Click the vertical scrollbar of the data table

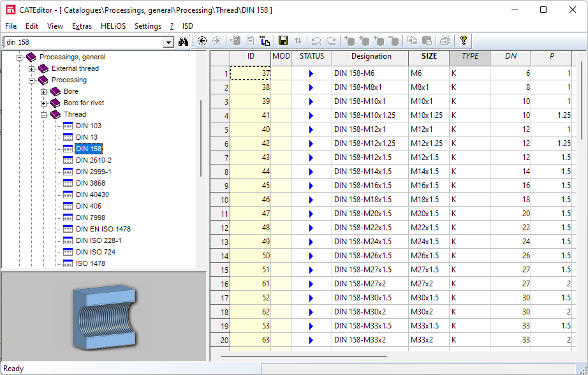582,99
